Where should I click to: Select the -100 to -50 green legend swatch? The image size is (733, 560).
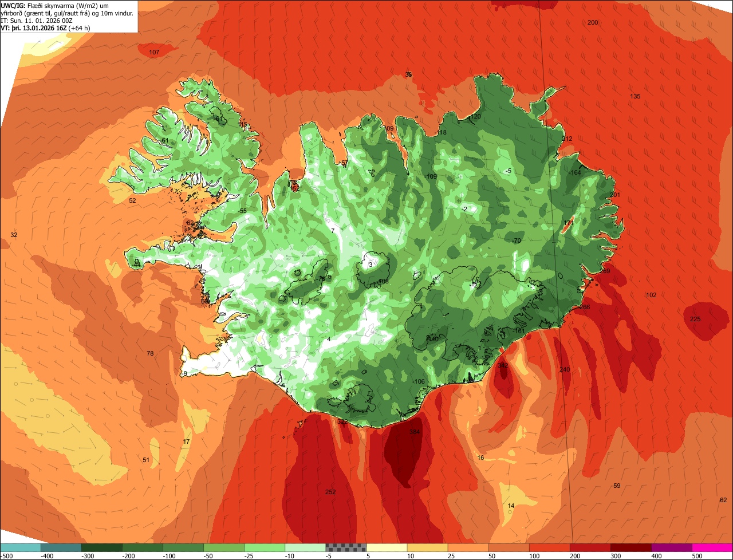click(183, 547)
